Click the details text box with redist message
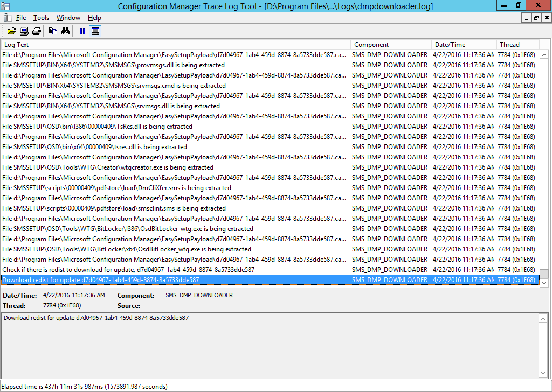The image size is (552, 392). click(x=270, y=345)
